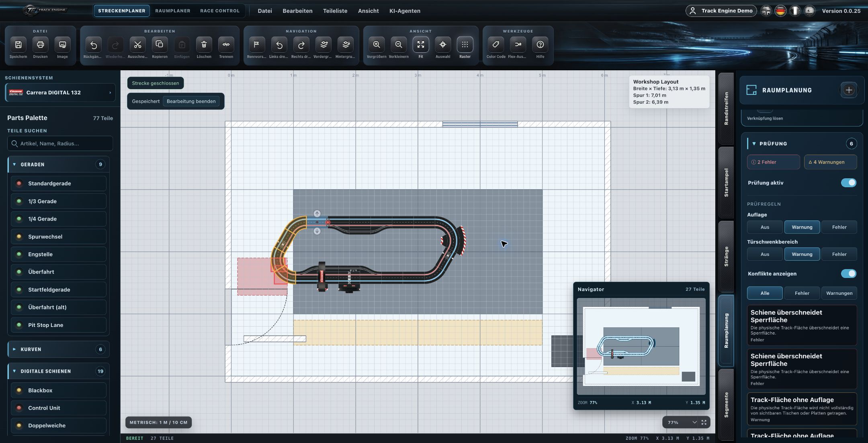Collapse the Geraden parts category
Screen dimensions: 868x443
pos(59,164)
